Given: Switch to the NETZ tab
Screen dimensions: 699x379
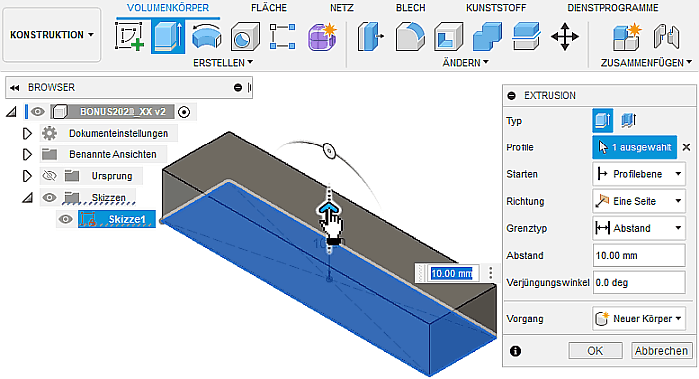Looking at the screenshot, I should pos(342,8).
